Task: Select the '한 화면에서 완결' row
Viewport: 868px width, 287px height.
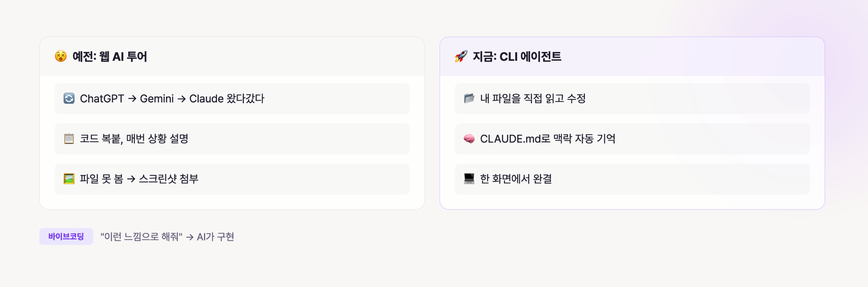Action: point(632,179)
